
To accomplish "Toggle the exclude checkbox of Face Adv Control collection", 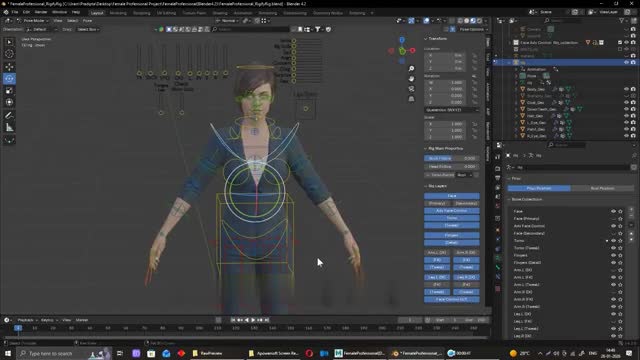I will click(x=620, y=42).
